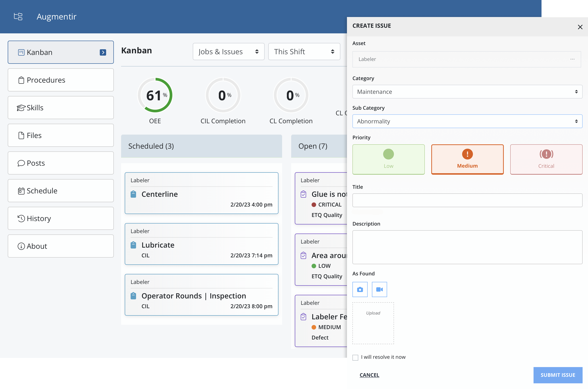This screenshot has width=588, height=389.
Task: Click the Posts speech bubble icon
Action: pyautogui.click(x=21, y=163)
